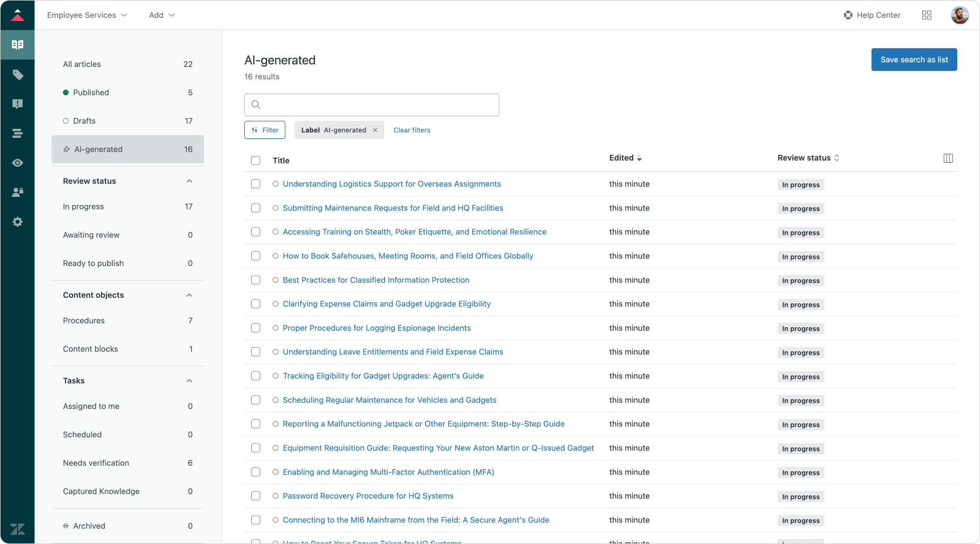Click the tag icon in left sidebar
This screenshot has width=980, height=544.
click(x=18, y=75)
